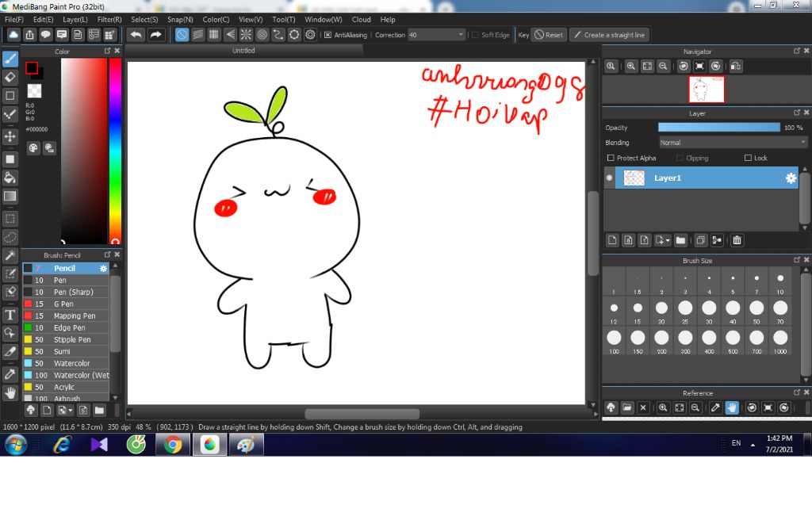This screenshot has height=524, width=812.
Task: Open snap settings gear
Action: click(x=310, y=35)
